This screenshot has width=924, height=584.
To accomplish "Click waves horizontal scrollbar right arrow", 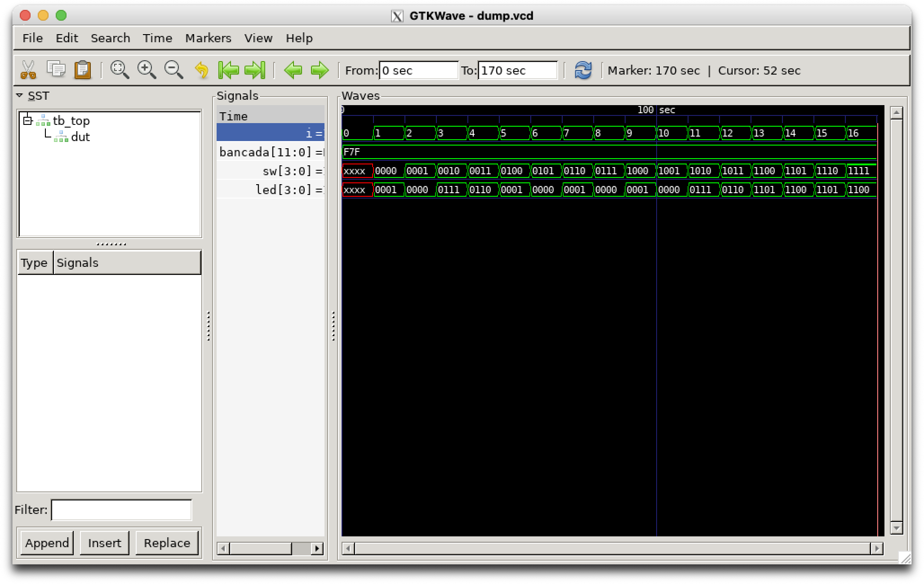I will point(877,549).
